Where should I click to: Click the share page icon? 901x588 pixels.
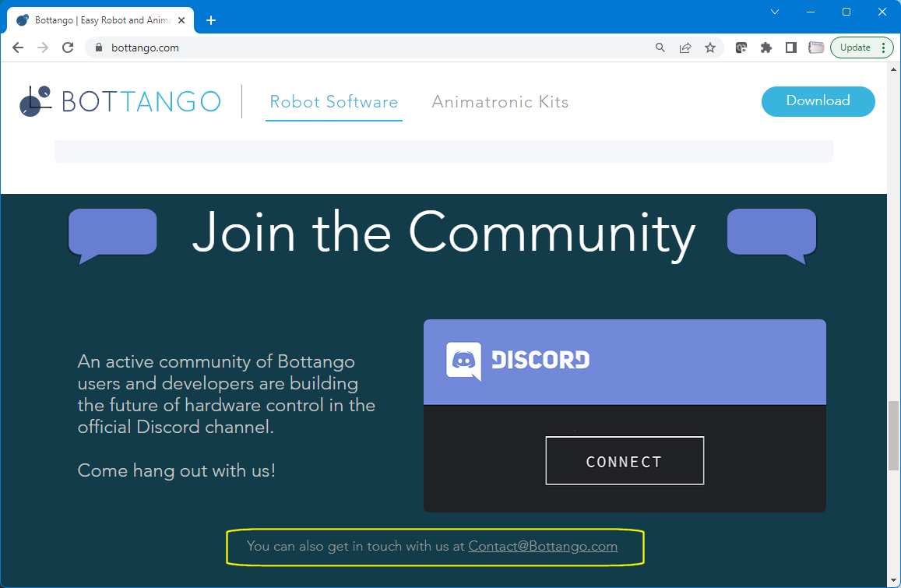685,48
